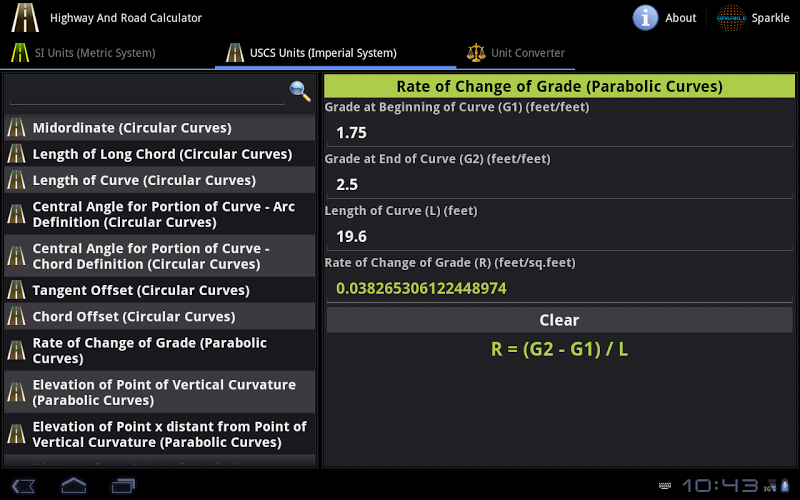Screen dimensions: 800x500
Task: Click the R = (G2 - G1) / L formula text
Action: 559,349
